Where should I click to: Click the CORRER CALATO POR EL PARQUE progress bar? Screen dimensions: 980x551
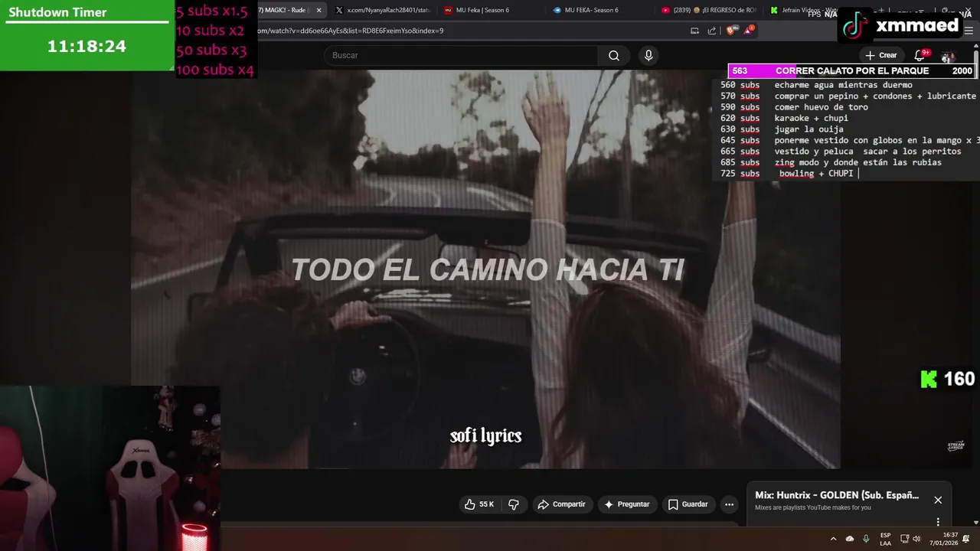852,71
